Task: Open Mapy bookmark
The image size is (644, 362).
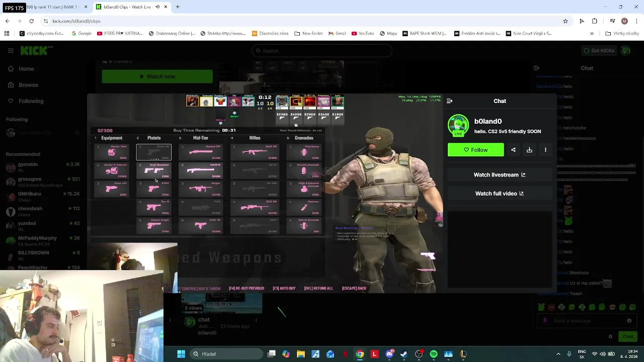Action: click(388, 34)
